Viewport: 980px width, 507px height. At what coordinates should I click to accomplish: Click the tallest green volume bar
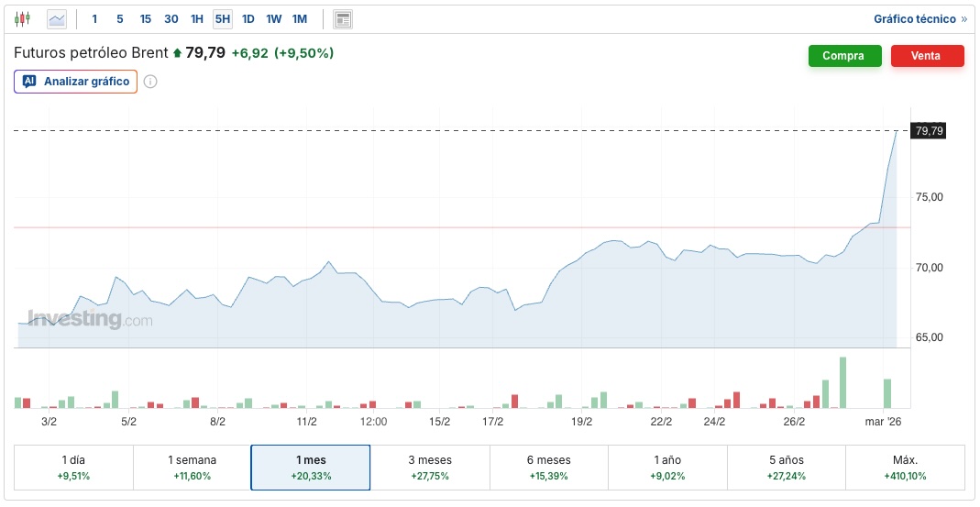pyautogui.click(x=842, y=382)
